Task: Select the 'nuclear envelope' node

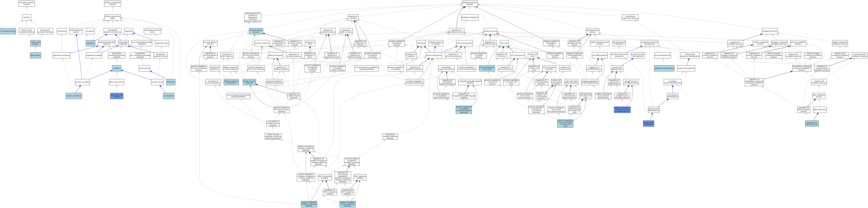Action: tap(82, 82)
